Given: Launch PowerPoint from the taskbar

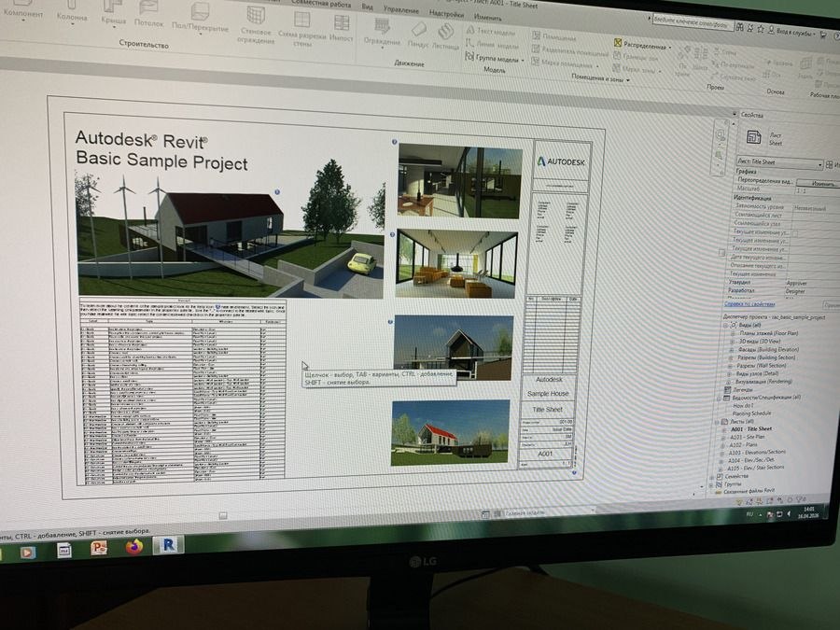Looking at the screenshot, I should tap(99, 549).
